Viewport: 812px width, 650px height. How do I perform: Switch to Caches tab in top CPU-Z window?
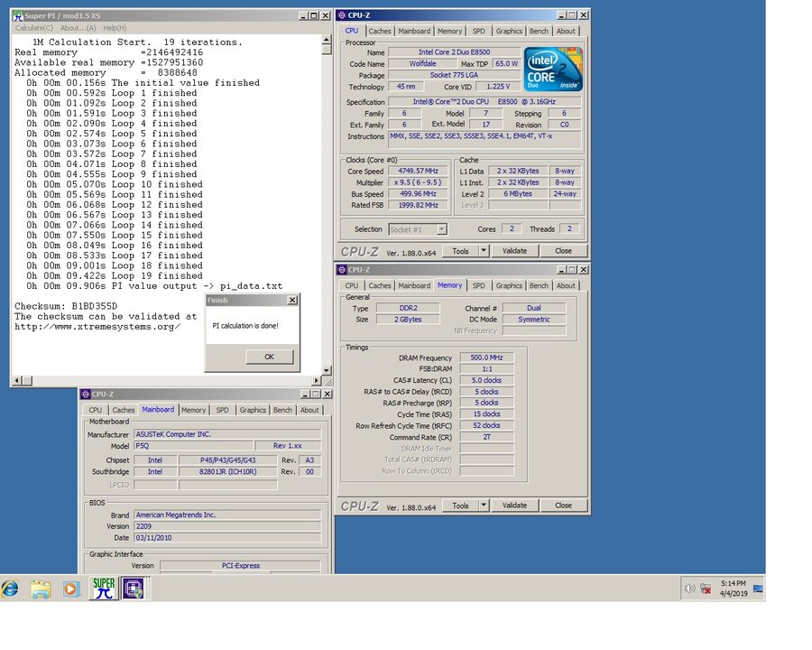click(380, 31)
